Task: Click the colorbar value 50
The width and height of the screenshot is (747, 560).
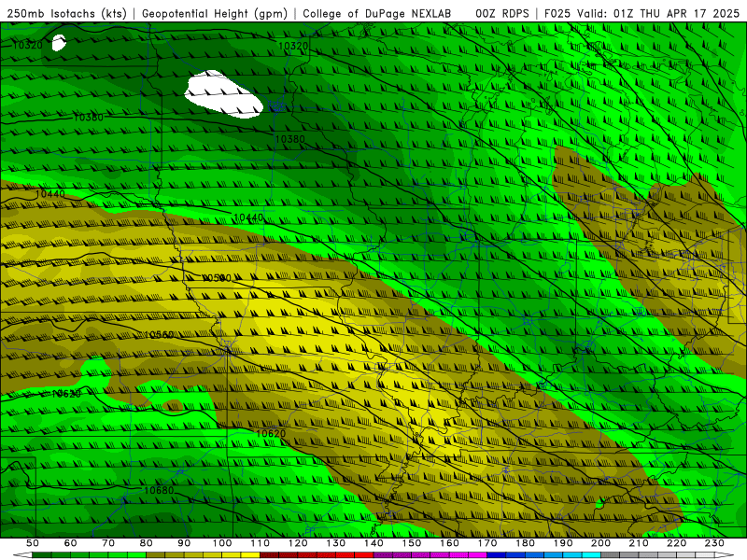Action: pyautogui.click(x=33, y=543)
